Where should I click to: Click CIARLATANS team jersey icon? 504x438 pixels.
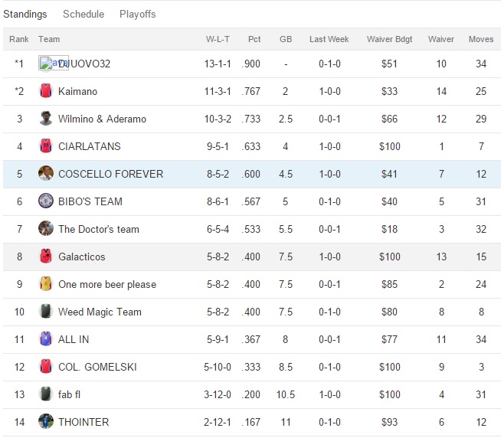46,146
